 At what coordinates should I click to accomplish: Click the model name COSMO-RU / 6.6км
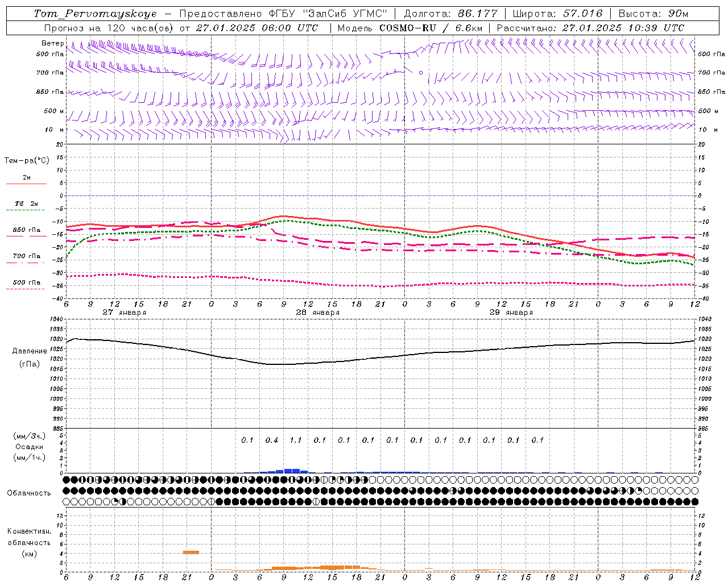coord(431,28)
